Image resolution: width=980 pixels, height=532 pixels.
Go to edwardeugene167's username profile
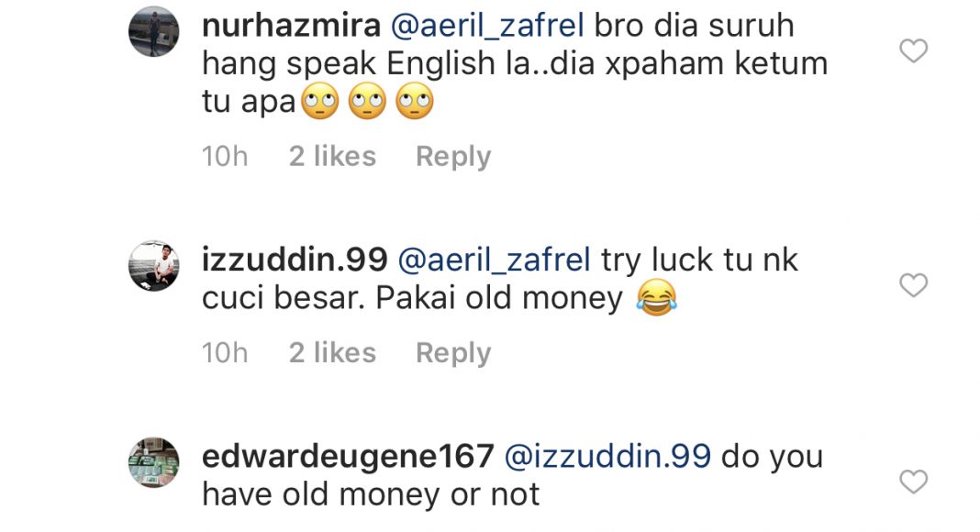348,457
